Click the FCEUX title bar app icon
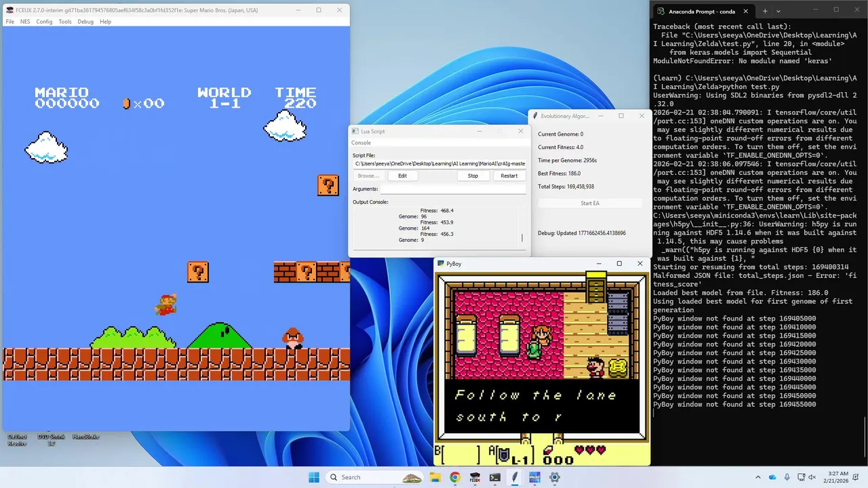 click(9, 10)
